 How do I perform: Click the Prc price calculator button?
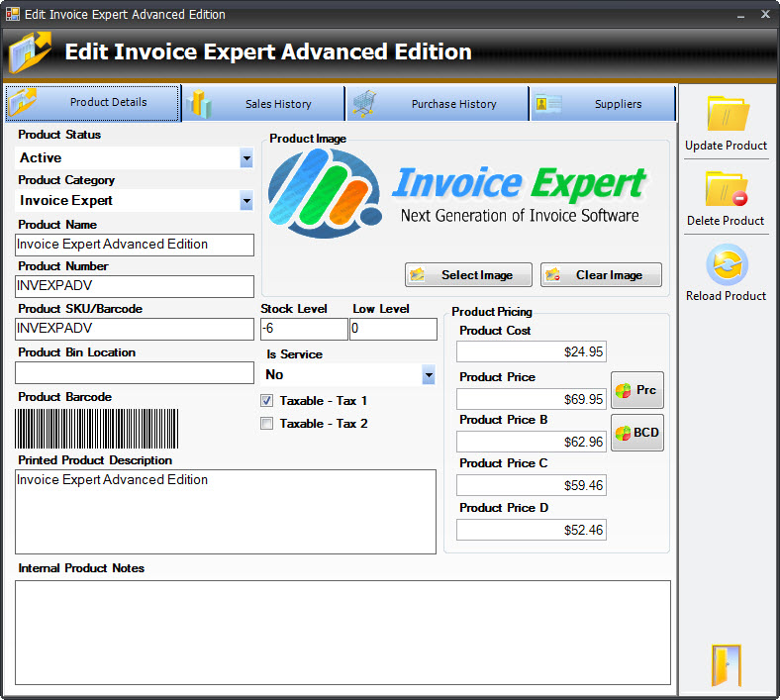[636, 390]
